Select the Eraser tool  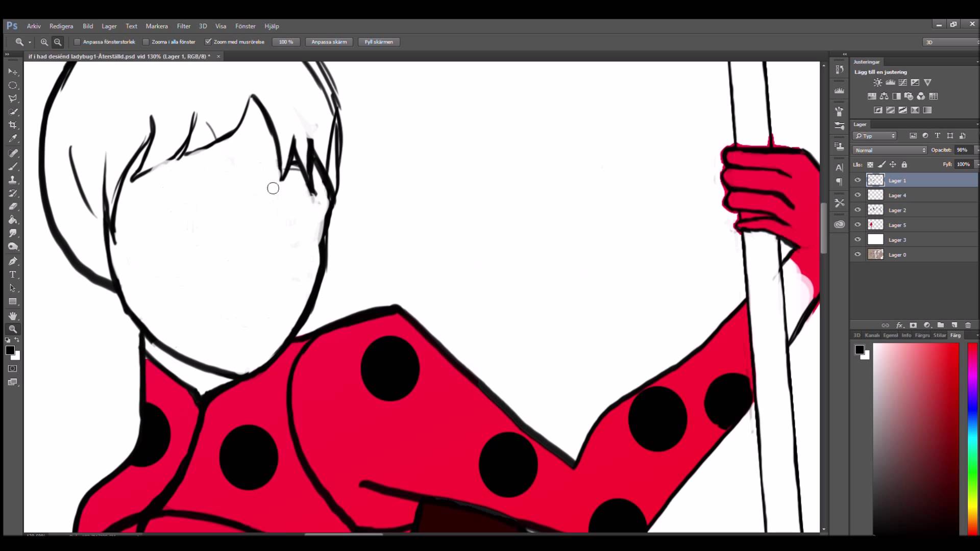[x=13, y=207]
